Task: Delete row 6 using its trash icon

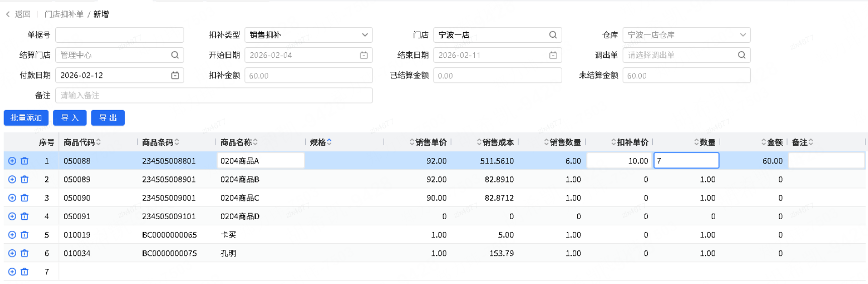Action: tap(25, 253)
